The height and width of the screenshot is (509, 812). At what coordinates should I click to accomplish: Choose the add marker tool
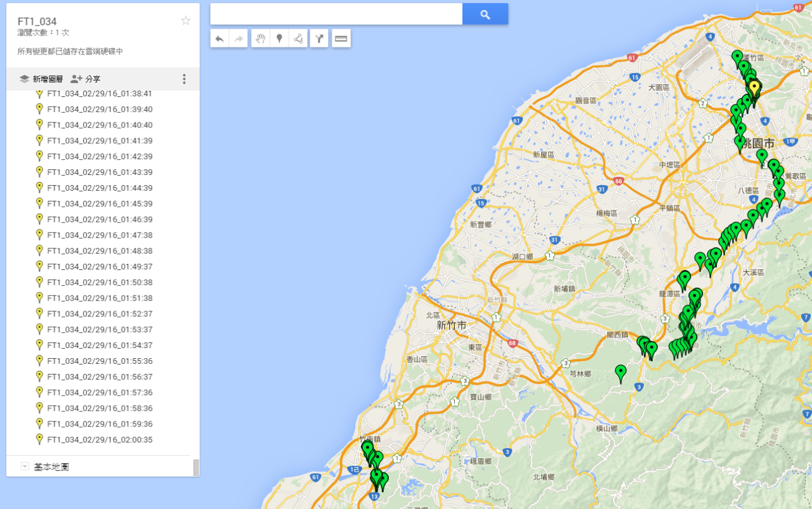click(279, 39)
